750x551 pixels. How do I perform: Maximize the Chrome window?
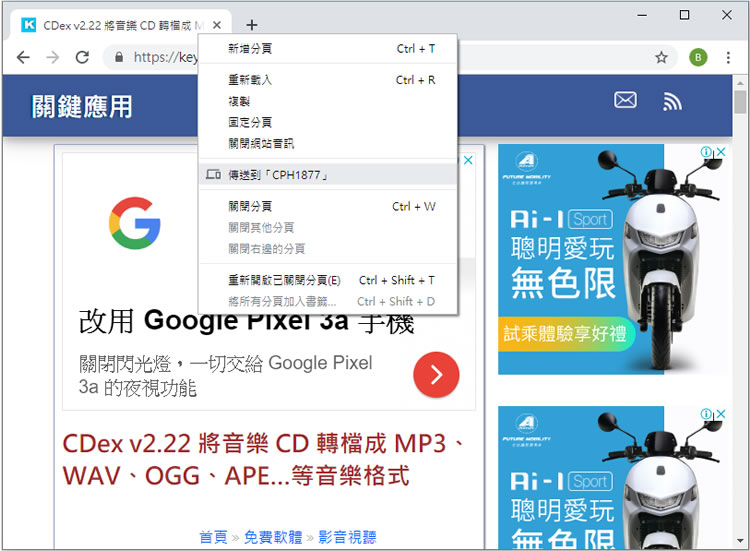(x=684, y=15)
